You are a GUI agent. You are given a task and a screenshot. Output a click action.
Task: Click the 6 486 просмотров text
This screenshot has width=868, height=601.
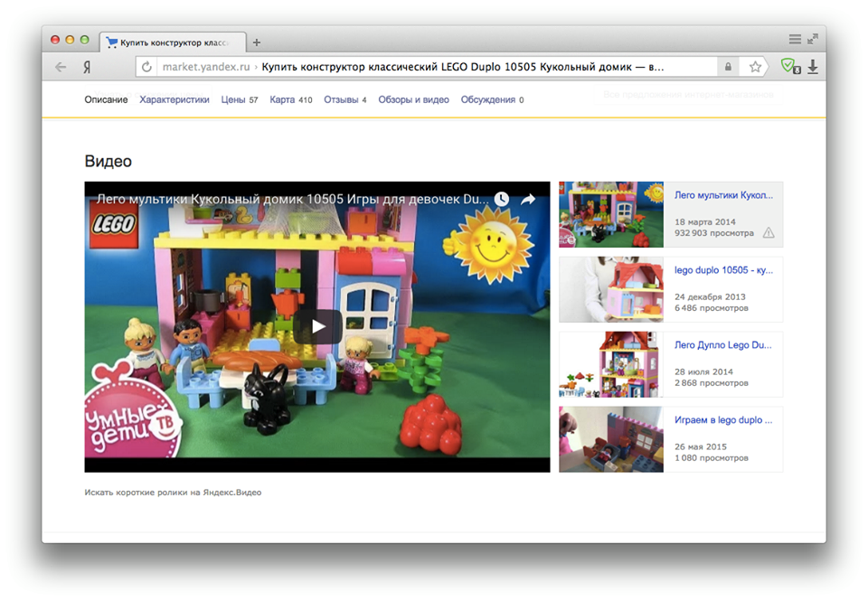click(712, 307)
